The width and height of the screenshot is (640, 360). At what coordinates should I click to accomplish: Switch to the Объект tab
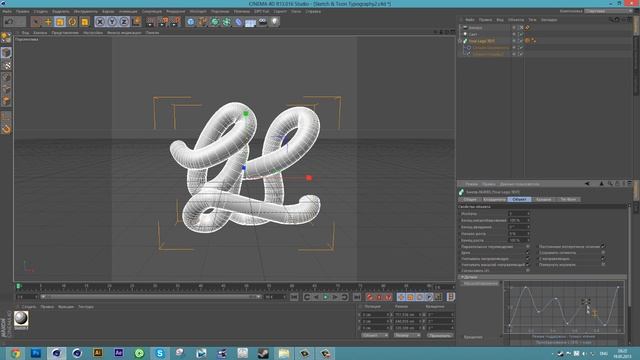point(519,199)
